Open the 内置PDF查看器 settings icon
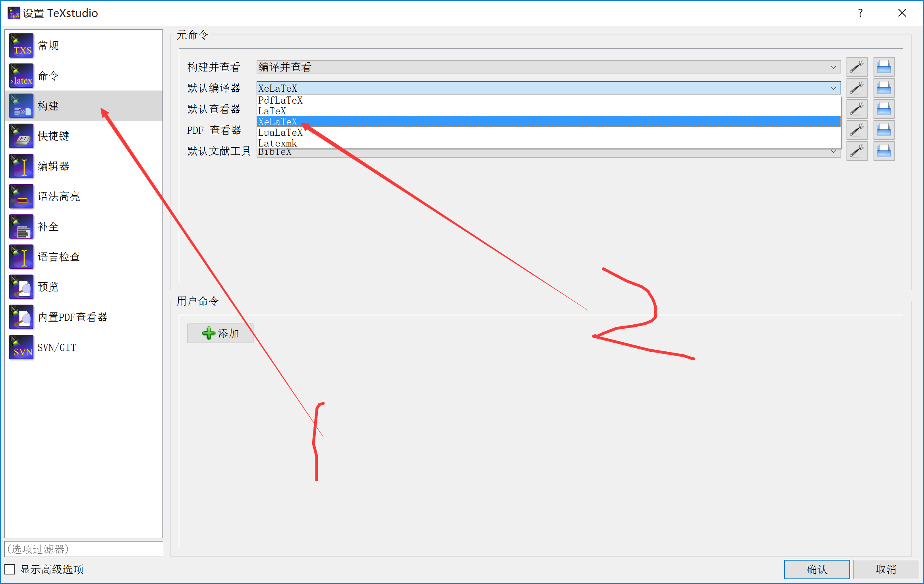Image resolution: width=924 pixels, height=584 pixels. (21, 317)
